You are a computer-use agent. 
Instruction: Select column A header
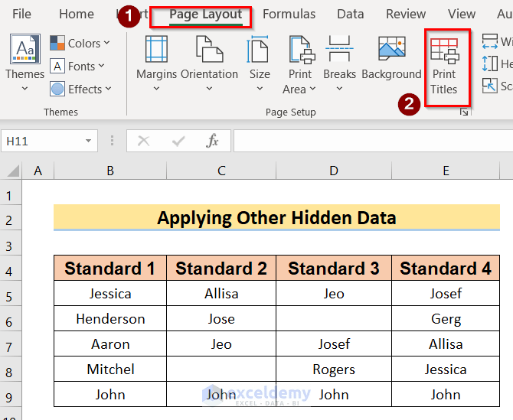pos(38,171)
